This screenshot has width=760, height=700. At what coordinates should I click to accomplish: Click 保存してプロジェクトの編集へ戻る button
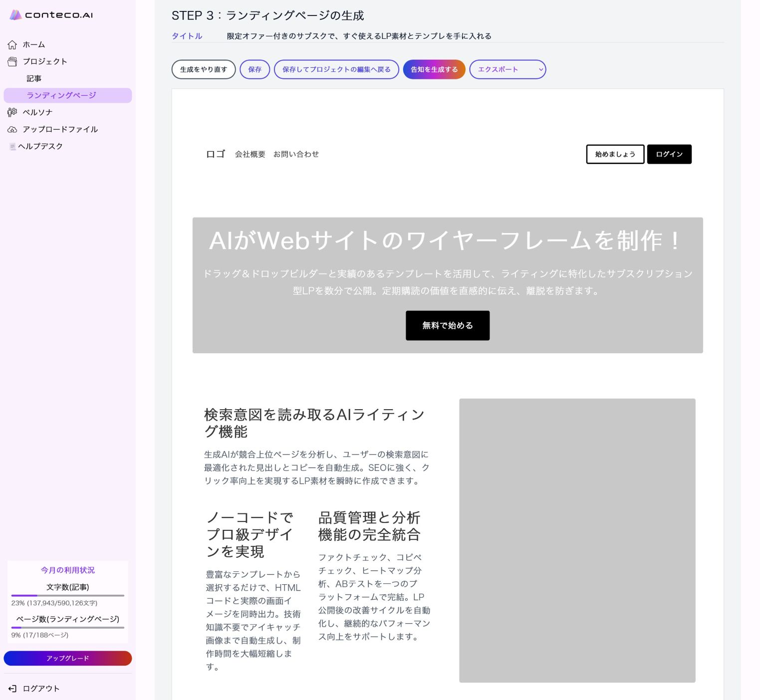[336, 69]
